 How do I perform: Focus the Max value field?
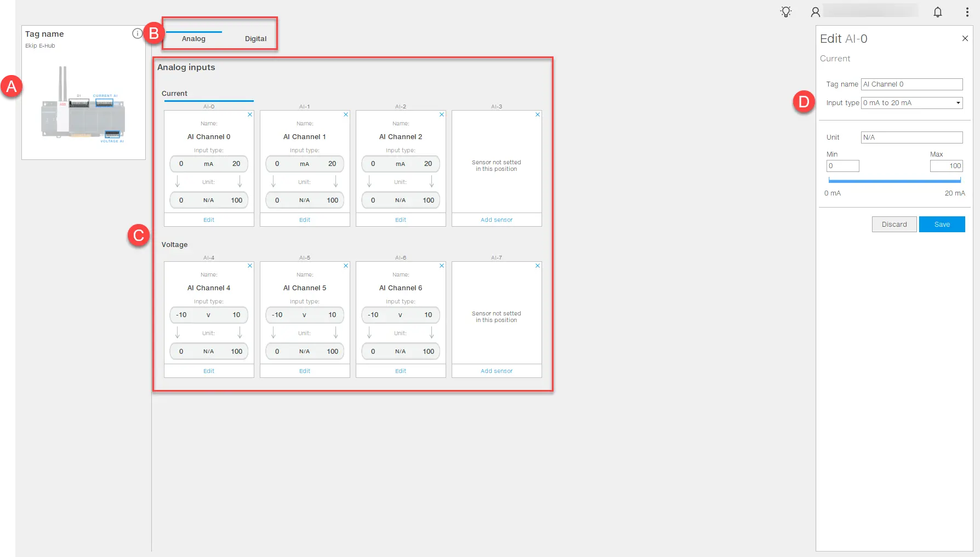pyautogui.click(x=946, y=166)
